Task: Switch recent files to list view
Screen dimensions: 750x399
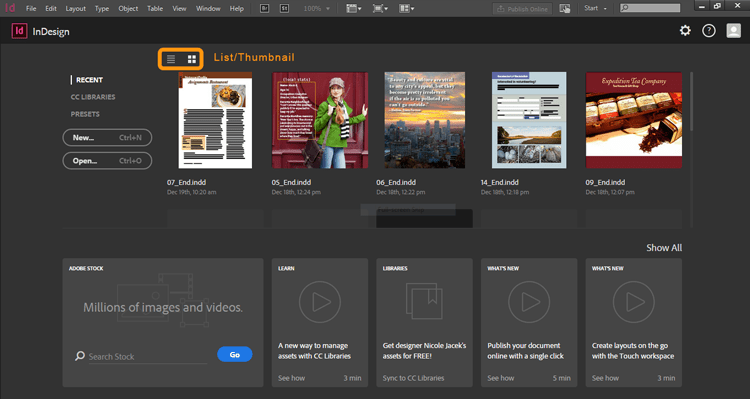Action: [171, 59]
